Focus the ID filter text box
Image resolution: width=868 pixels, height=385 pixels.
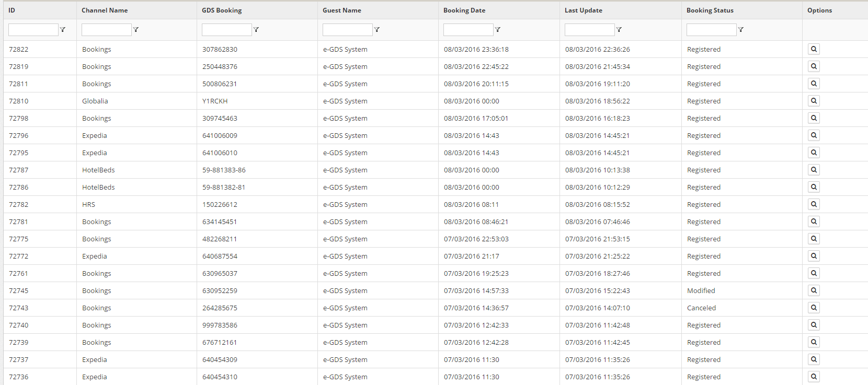33,30
